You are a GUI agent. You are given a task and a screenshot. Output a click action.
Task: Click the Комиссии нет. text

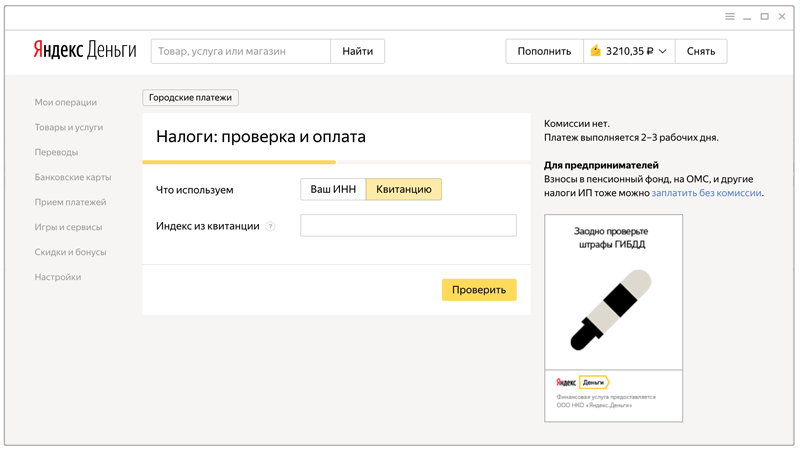point(577,123)
